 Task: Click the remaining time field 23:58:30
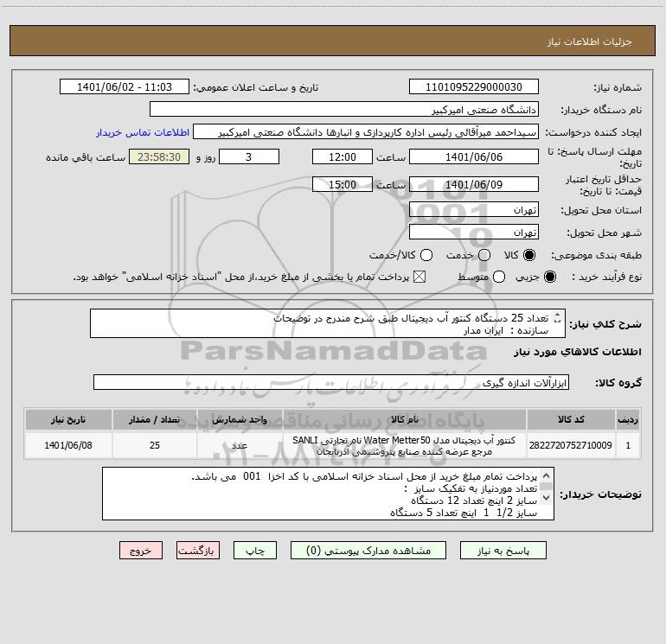[159, 156]
